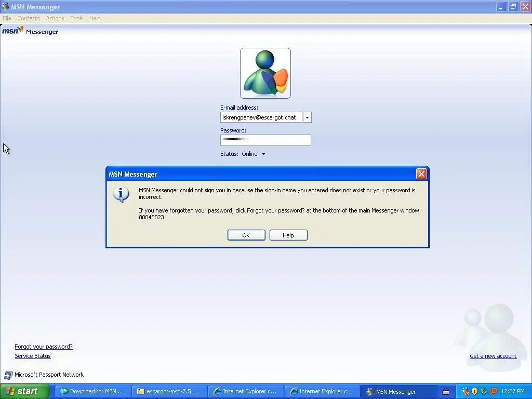Open the Tools menu
The image size is (532, 399).
click(x=77, y=18)
